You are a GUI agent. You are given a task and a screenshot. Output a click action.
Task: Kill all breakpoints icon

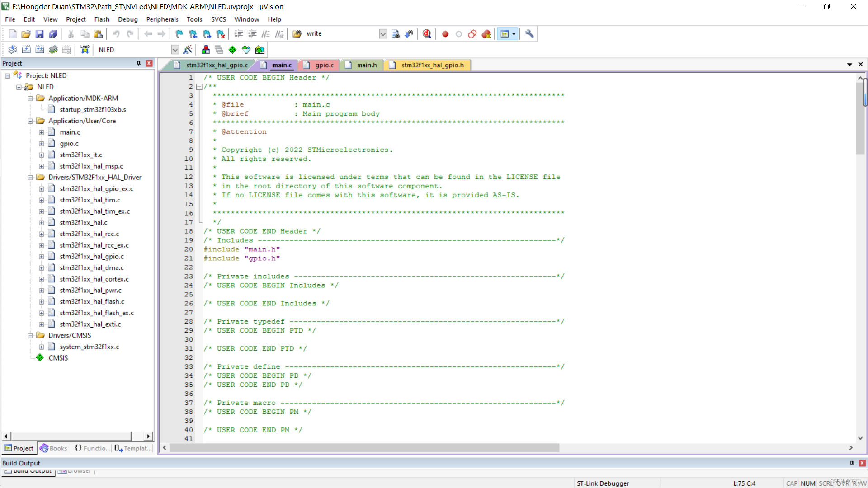point(486,34)
